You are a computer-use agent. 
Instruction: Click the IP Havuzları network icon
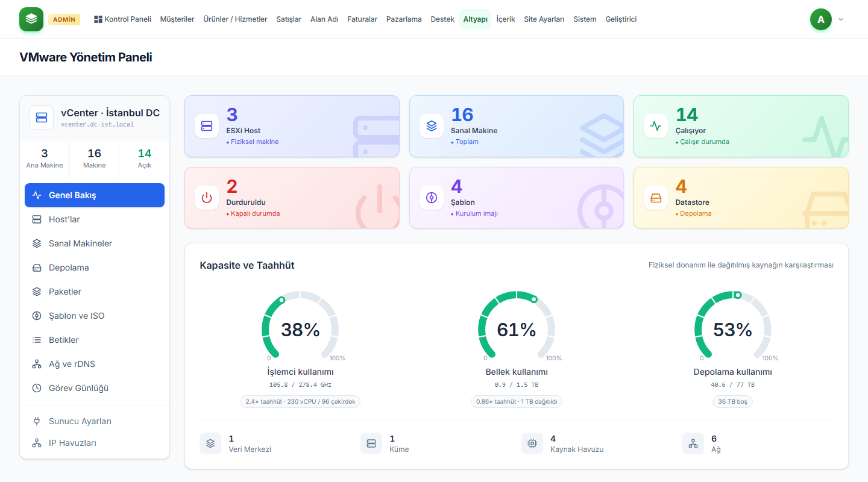(37, 443)
